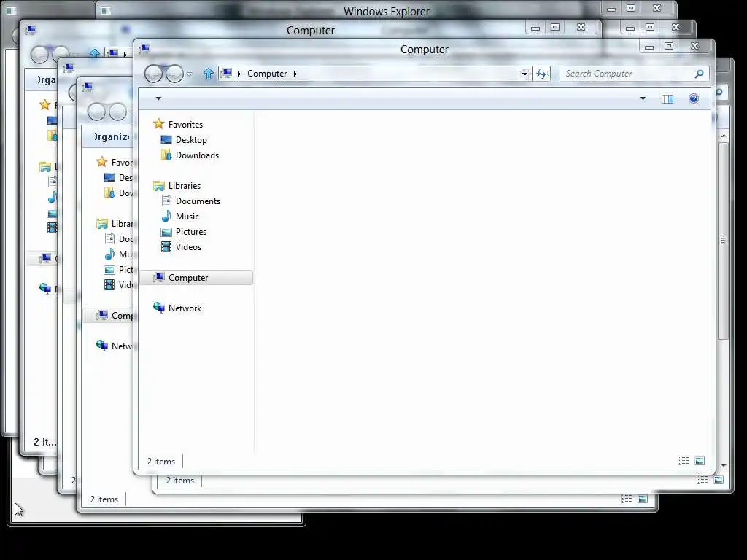Click 2 items status text in front window
This screenshot has height=560, width=747.
(161, 462)
